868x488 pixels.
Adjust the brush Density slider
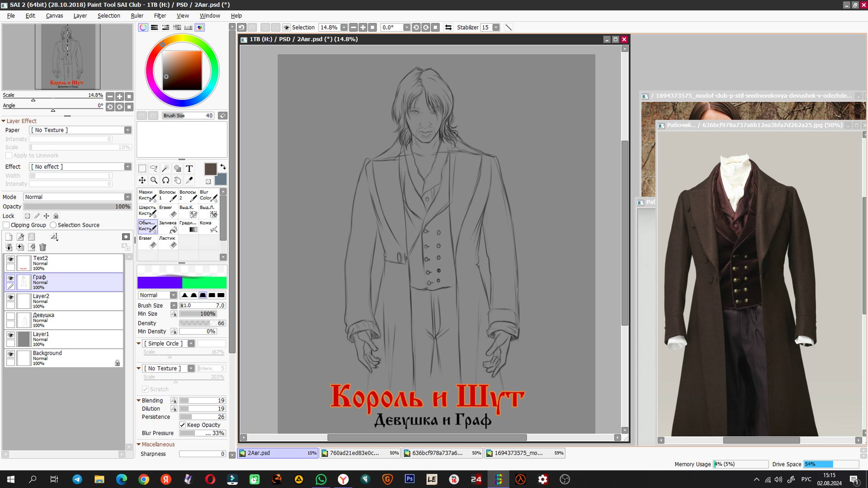pos(202,323)
